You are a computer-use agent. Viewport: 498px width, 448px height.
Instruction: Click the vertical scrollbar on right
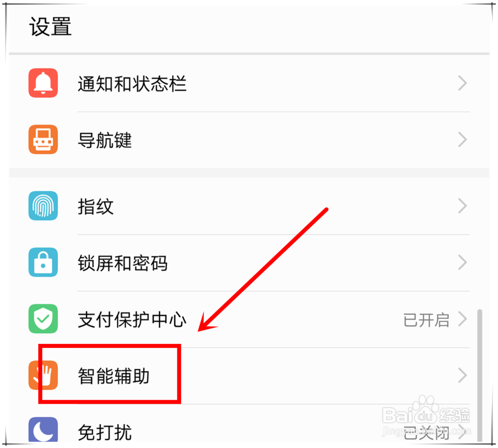point(480,375)
